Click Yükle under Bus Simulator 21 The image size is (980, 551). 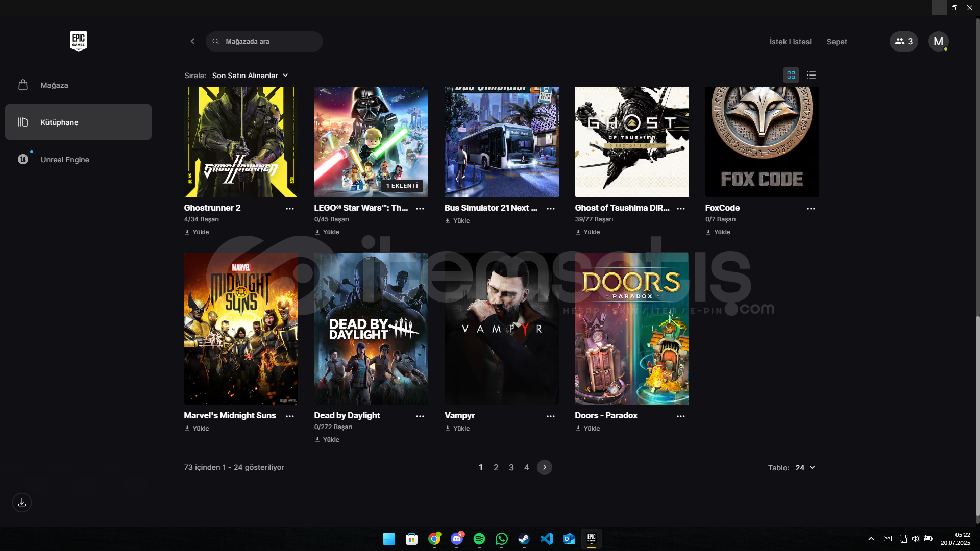pos(457,220)
